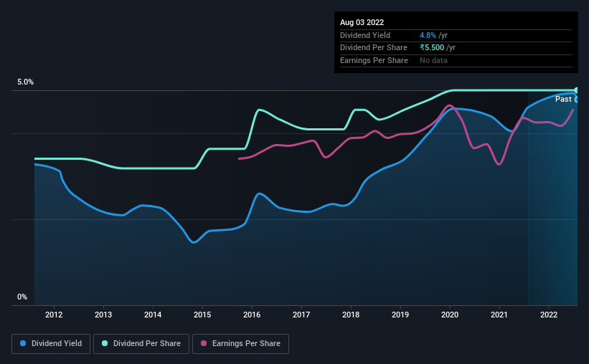Click the ₹5.500 dividend per share value
Image resolution: width=589 pixels, height=364 pixels.
tap(432, 48)
